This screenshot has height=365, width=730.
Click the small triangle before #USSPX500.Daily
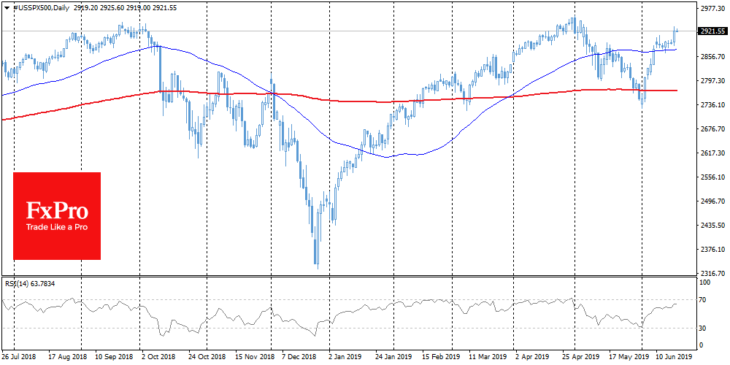coord(6,8)
